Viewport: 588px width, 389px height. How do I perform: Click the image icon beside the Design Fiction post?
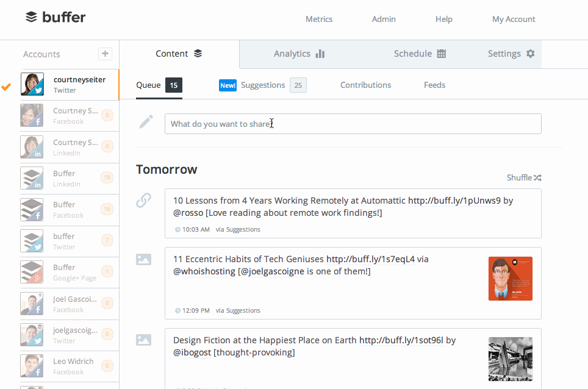[143, 340]
